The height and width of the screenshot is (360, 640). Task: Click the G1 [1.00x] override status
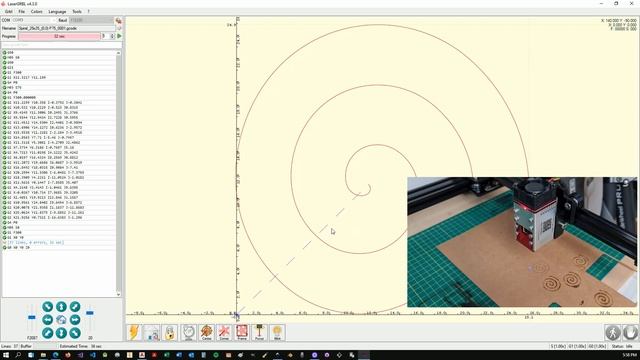pyautogui.click(x=577, y=346)
